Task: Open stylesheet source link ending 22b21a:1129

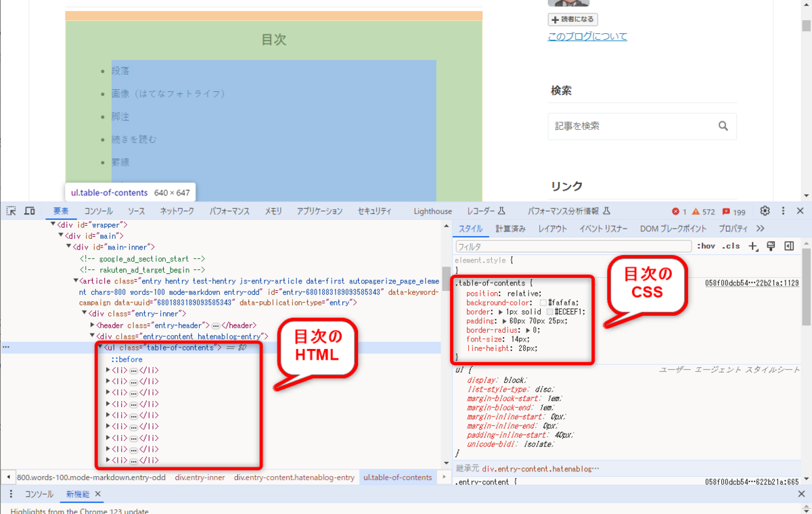Action: 752,283
